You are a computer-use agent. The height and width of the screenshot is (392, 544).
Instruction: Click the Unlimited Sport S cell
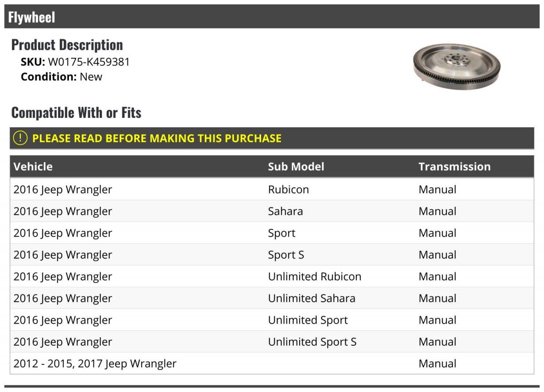(x=312, y=342)
